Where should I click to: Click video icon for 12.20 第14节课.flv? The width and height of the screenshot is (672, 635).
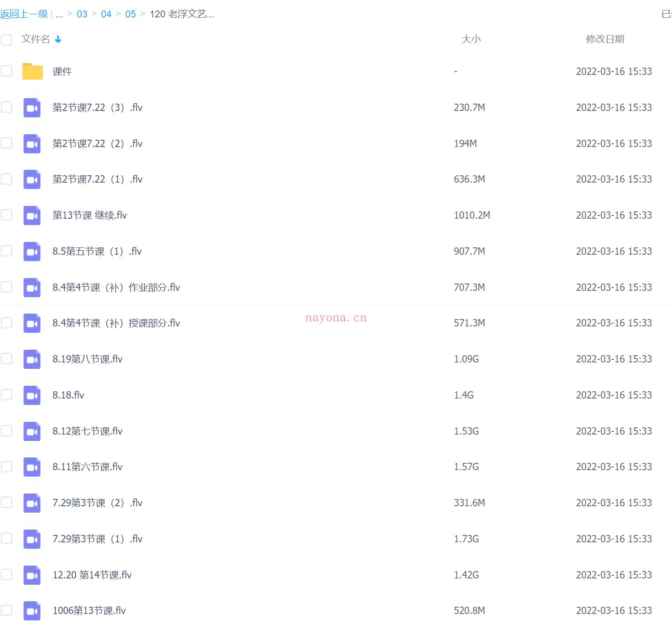pos(32,575)
